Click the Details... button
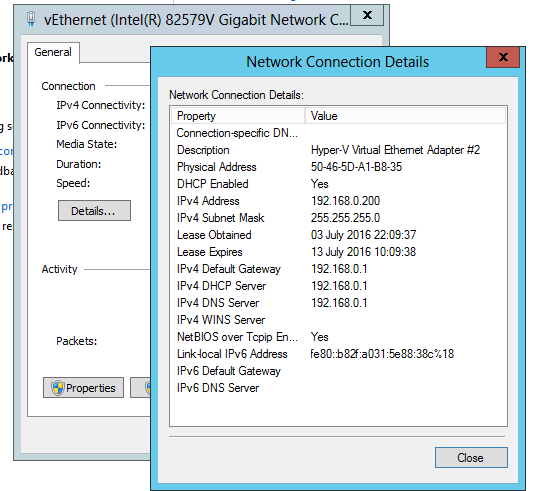 (x=94, y=211)
